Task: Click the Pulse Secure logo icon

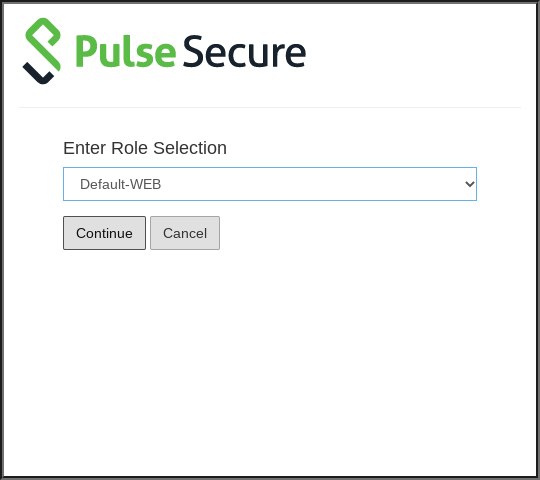Action: tap(42, 51)
